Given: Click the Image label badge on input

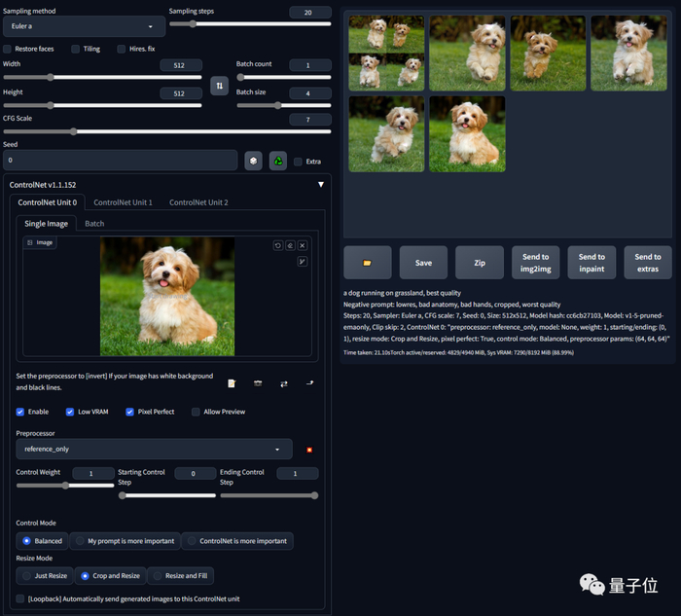Looking at the screenshot, I should 40,242.
